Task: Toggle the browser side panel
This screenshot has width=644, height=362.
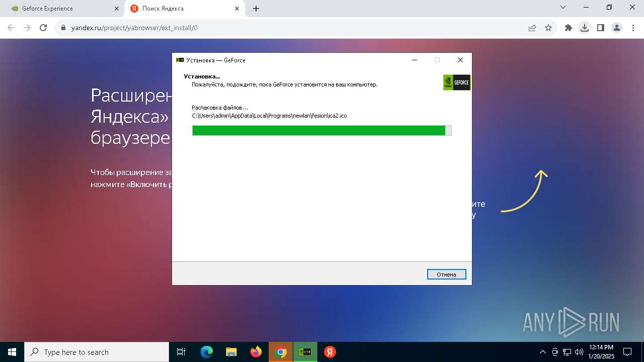Action: pyautogui.click(x=601, y=28)
